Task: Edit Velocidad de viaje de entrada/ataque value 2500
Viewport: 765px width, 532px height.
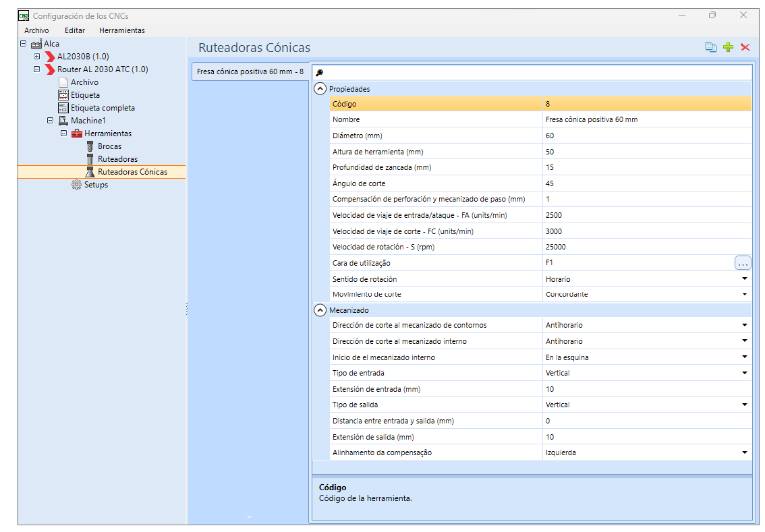Action: click(x=647, y=215)
